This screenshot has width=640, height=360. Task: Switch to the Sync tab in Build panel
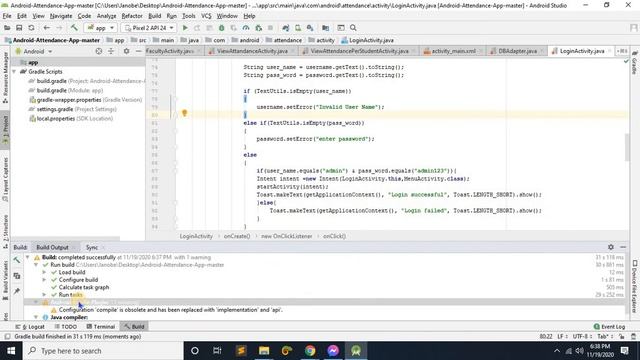click(92, 247)
